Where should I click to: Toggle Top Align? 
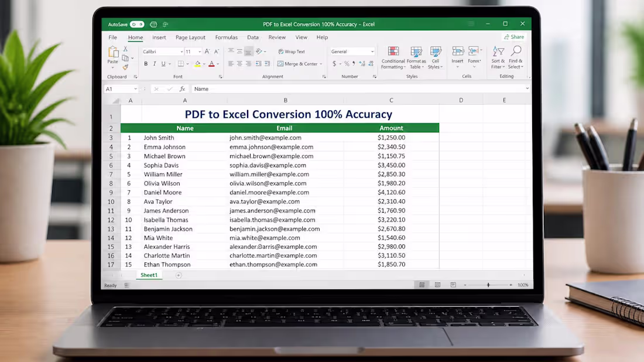pyautogui.click(x=231, y=51)
